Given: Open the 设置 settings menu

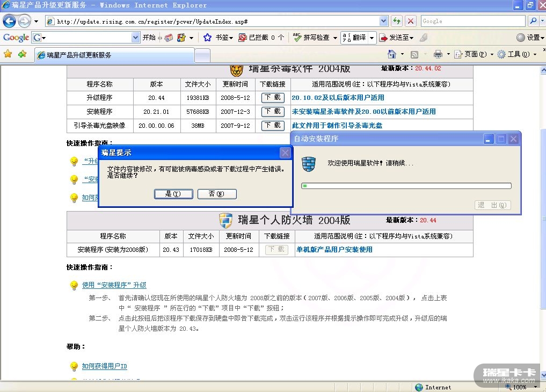Looking at the screenshot, I should point(530,37).
